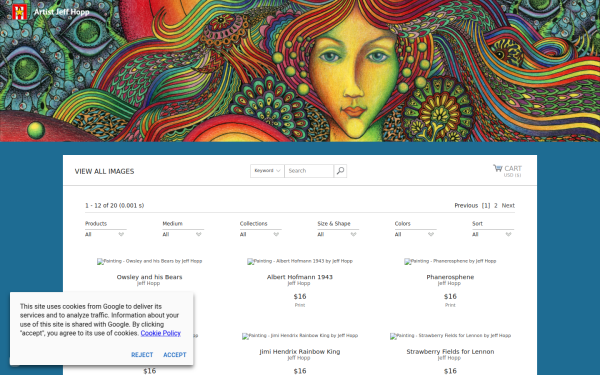This screenshot has height=375, width=600.
Task: Click the $16 price under Albert Hofmann 1943
Action: 300,296
